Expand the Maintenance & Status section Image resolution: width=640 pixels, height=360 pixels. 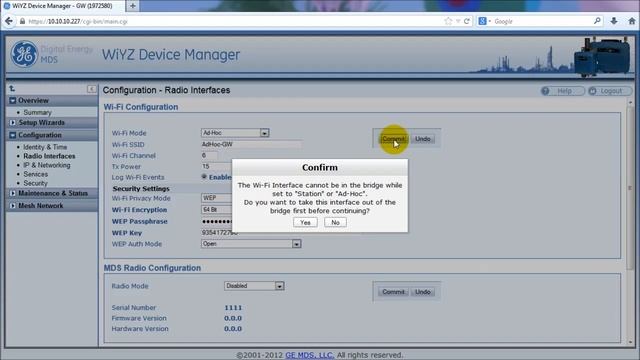13,193
